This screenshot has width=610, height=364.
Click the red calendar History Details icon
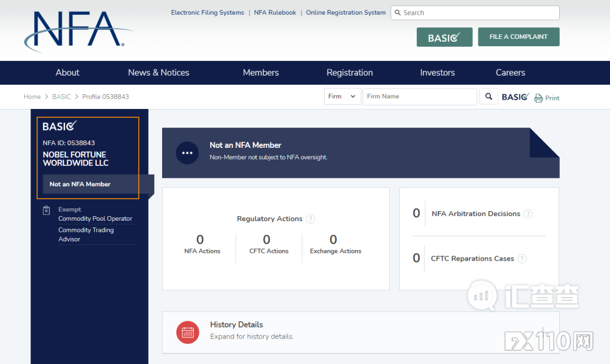pos(188,332)
